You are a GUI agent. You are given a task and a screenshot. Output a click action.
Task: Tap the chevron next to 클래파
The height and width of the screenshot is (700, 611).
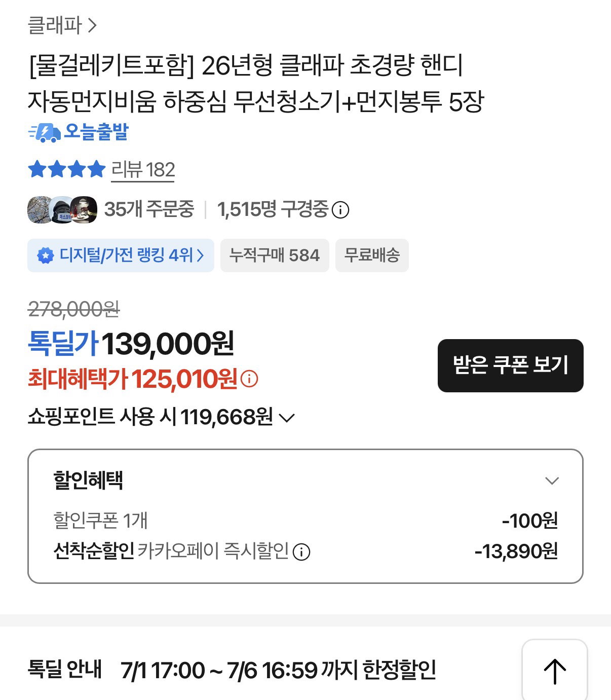coord(92,25)
